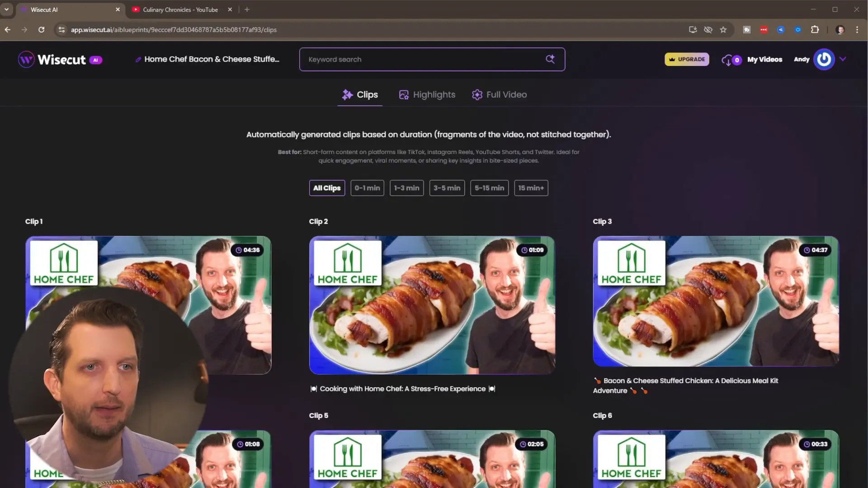
Task: Click the Wisecut logo icon
Action: (x=26, y=59)
